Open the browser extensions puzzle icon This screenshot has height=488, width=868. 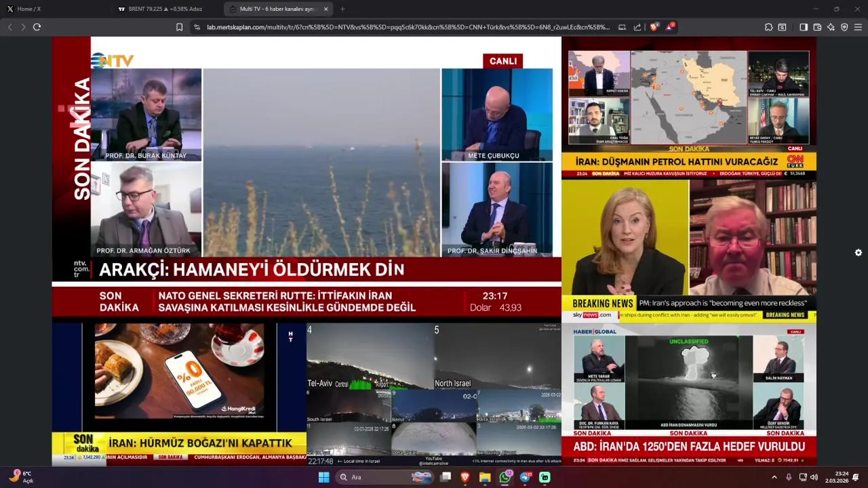[768, 27]
